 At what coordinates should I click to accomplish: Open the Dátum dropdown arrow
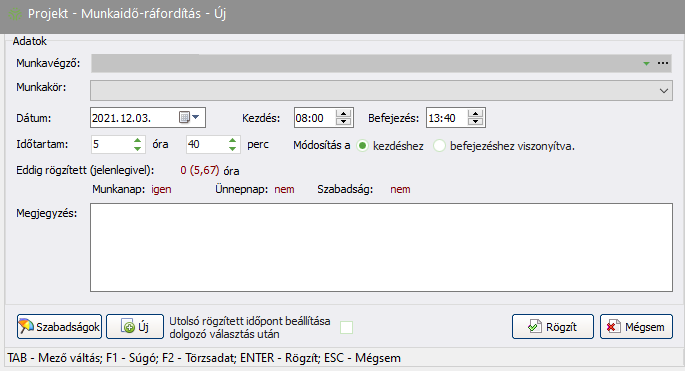click(196, 117)
